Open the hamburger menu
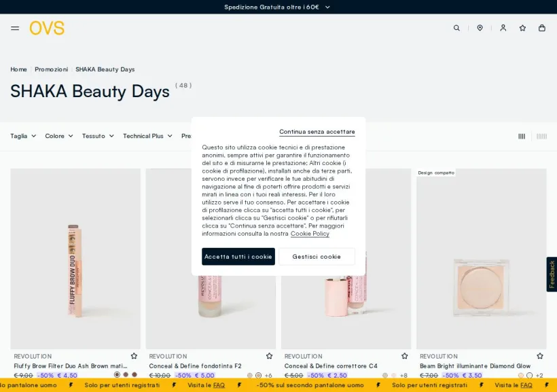Image resolution: width=557 pixels, height=392 pixels. 15,28
